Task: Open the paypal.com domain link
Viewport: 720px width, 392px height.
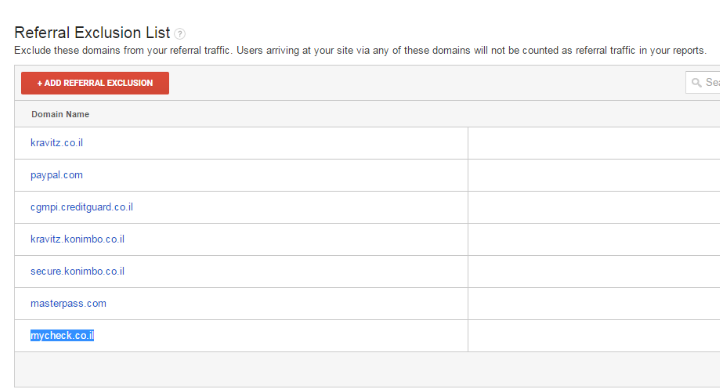Action: 56,175
